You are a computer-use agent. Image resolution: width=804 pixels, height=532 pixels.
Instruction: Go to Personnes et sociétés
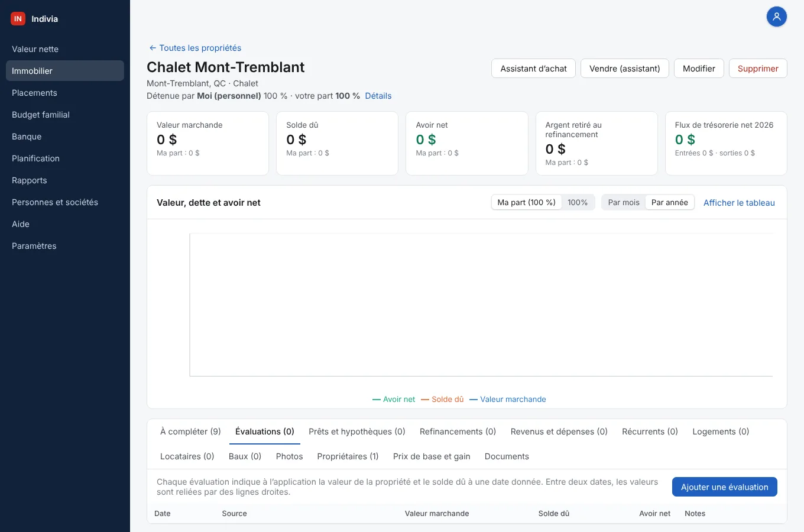[x=65, y=202]
